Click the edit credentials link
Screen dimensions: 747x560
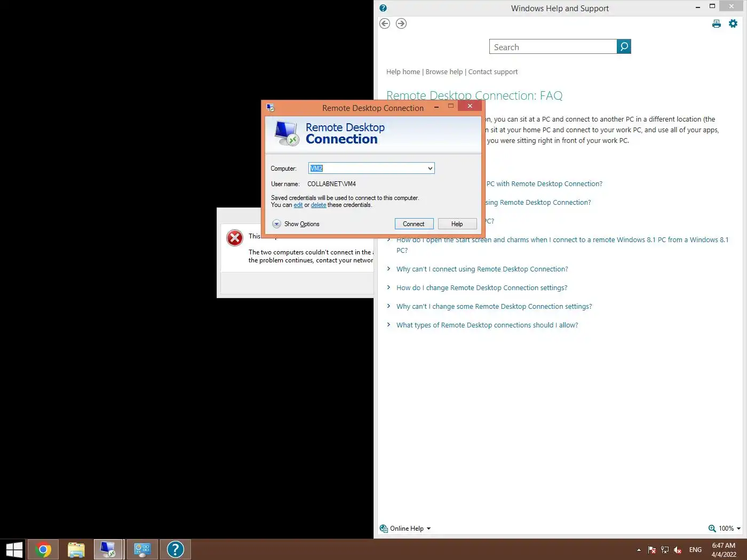click(298, 205)
